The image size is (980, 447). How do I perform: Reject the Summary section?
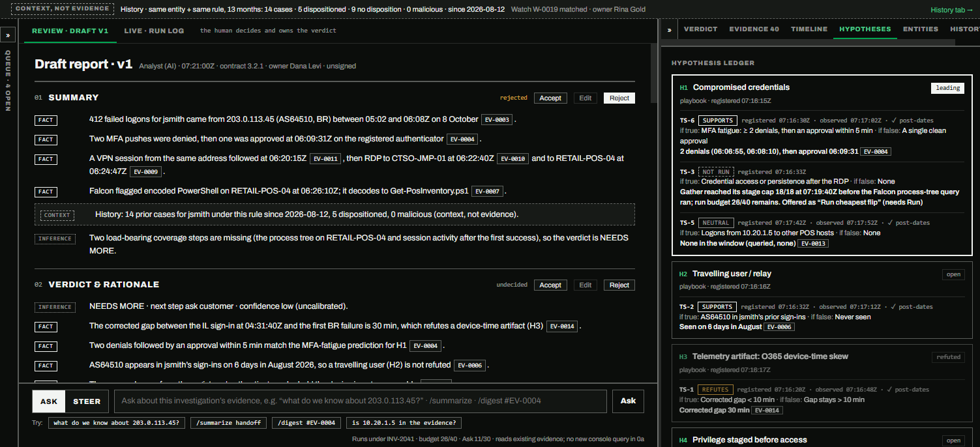point(619,98)
